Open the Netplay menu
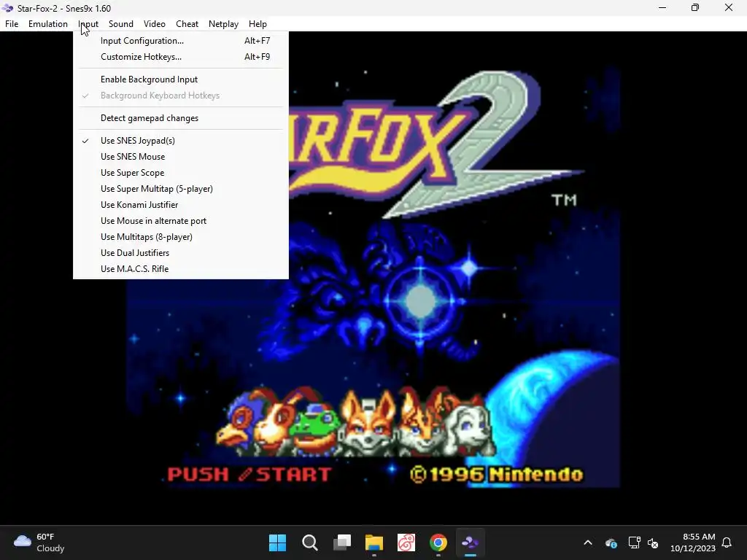The height and width of the screenshot is (560, 747). click(x=223, y=24)
